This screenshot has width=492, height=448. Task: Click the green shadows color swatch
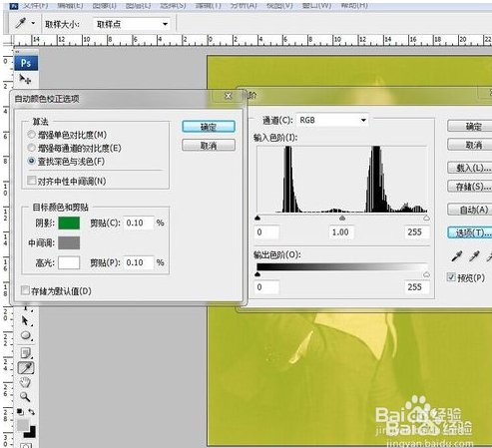pos(69,223)
